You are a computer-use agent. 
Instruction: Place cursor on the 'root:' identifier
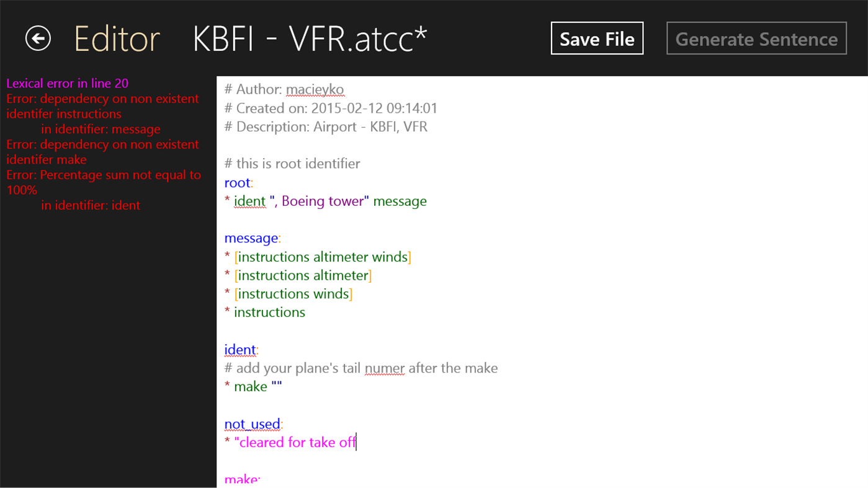point(238,183)
